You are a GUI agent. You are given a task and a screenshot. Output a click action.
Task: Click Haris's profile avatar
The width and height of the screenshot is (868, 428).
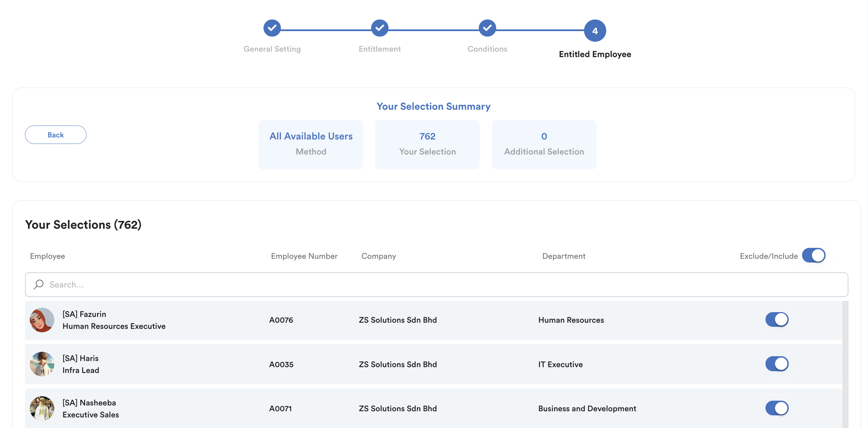click(x=42, y=364)
